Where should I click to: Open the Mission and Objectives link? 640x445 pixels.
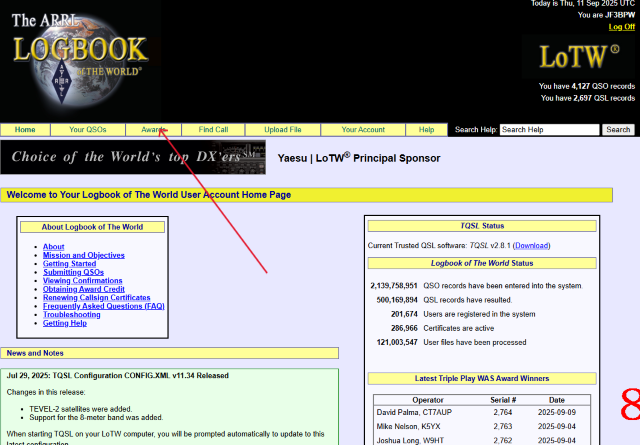[84, 255]
